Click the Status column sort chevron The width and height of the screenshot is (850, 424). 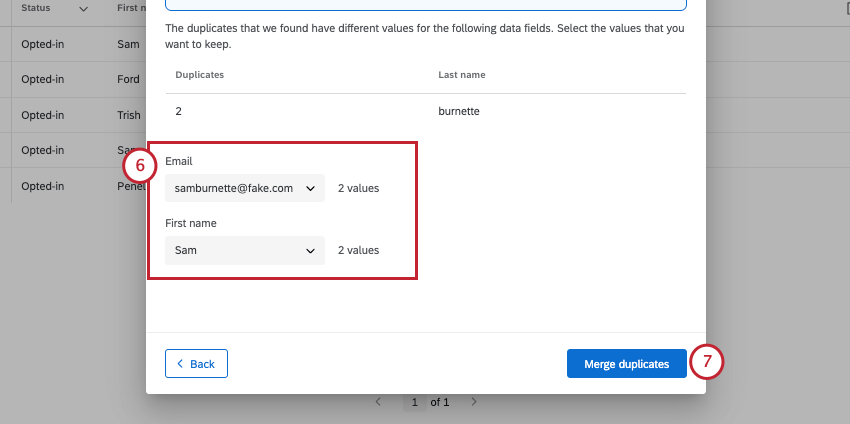tap(83, 9)
